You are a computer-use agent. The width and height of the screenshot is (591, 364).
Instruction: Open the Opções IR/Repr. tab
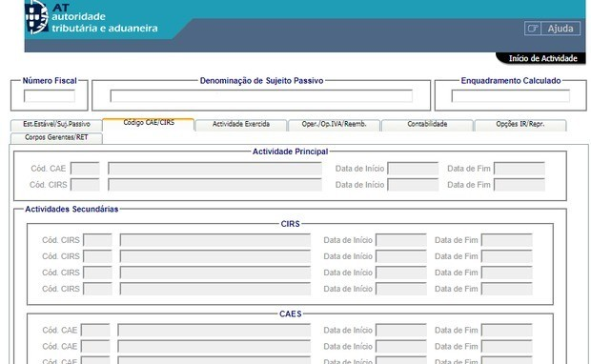520,124
